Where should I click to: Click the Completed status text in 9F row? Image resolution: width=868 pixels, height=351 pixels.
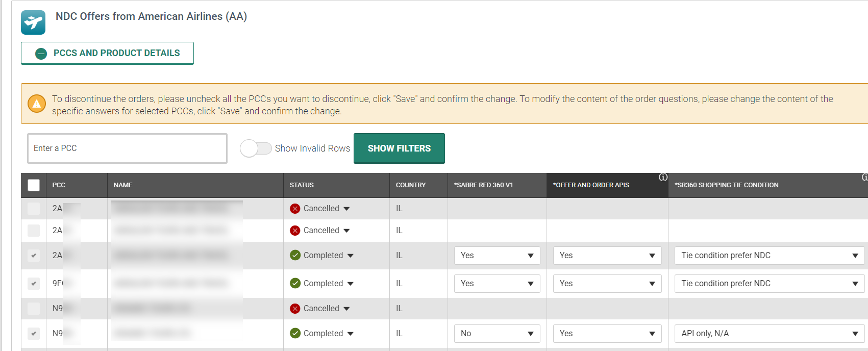click(324, 284)
